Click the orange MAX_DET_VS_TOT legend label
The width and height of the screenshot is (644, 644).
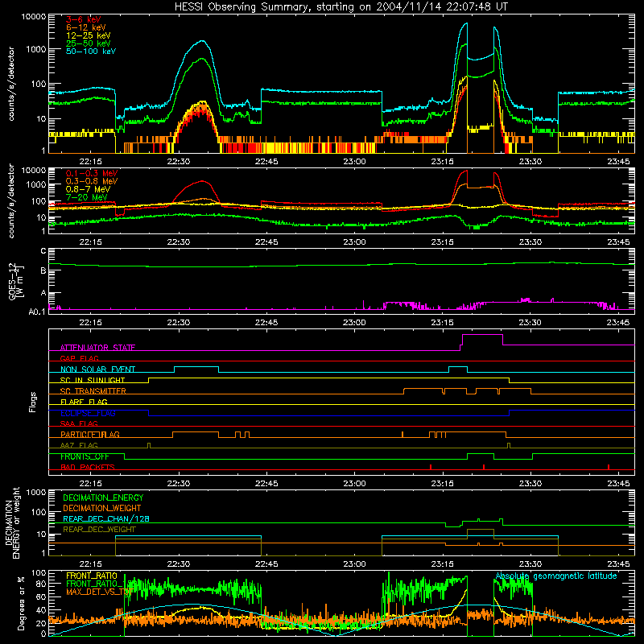[x=99, y=592]
